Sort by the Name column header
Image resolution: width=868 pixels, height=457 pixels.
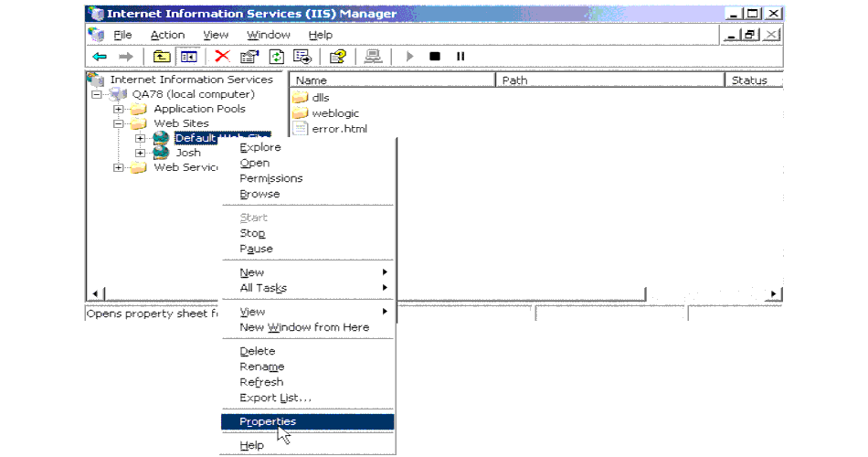392,80
